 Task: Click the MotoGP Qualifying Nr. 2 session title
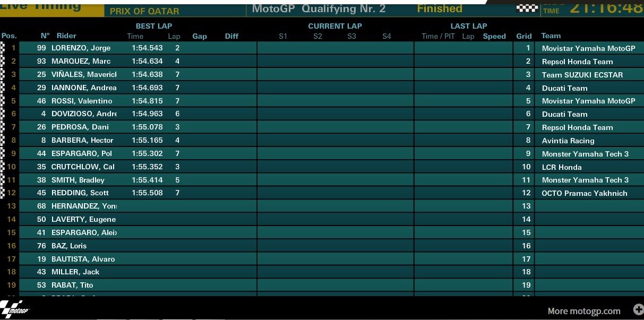tap(319, 8)
